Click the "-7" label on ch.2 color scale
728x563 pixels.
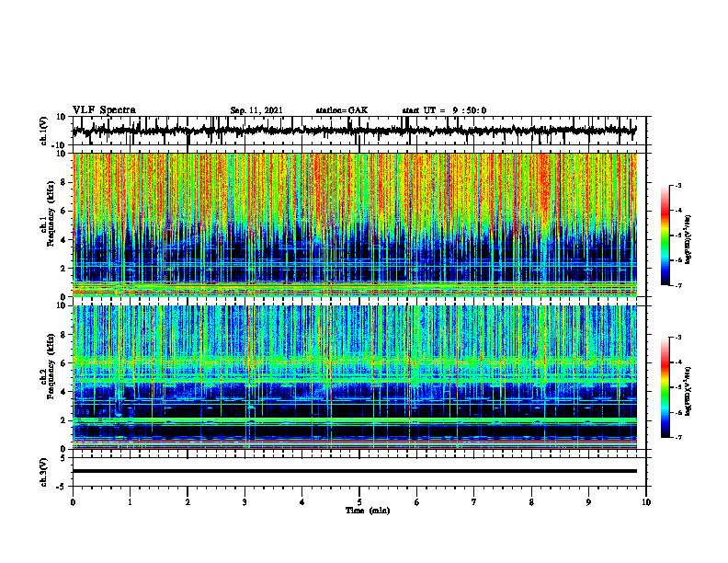(x=678, y=438)
